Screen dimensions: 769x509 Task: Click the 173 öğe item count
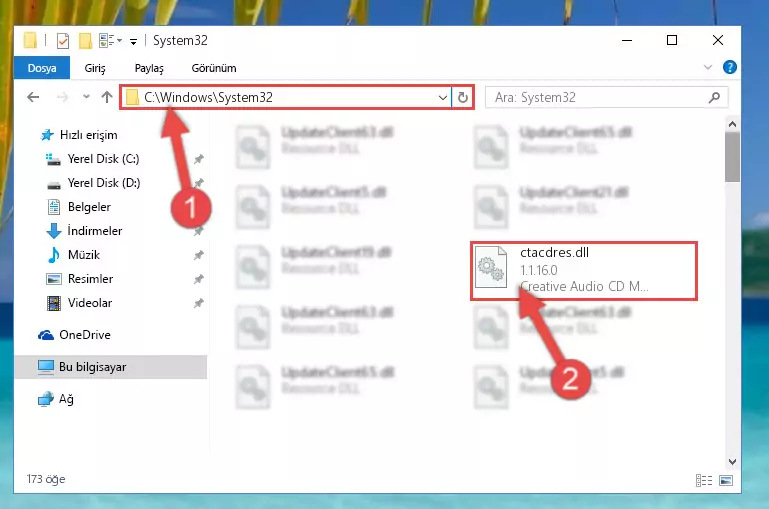46,479
